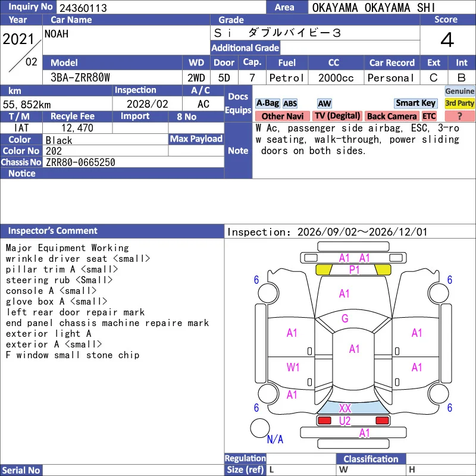Select the AW equipment badge
Image resolution: width=476 pixels, height=476 pixels.
coord(324,104)
